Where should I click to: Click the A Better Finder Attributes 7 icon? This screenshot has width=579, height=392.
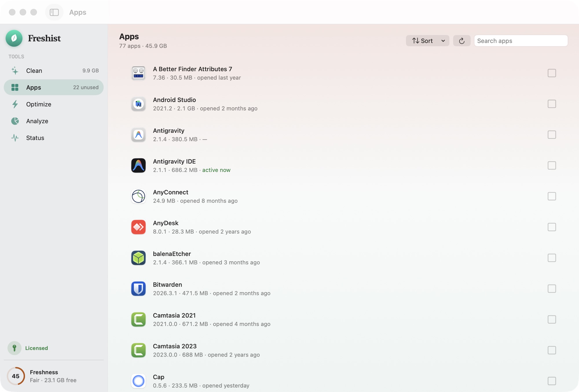click(x=138, y=73)
